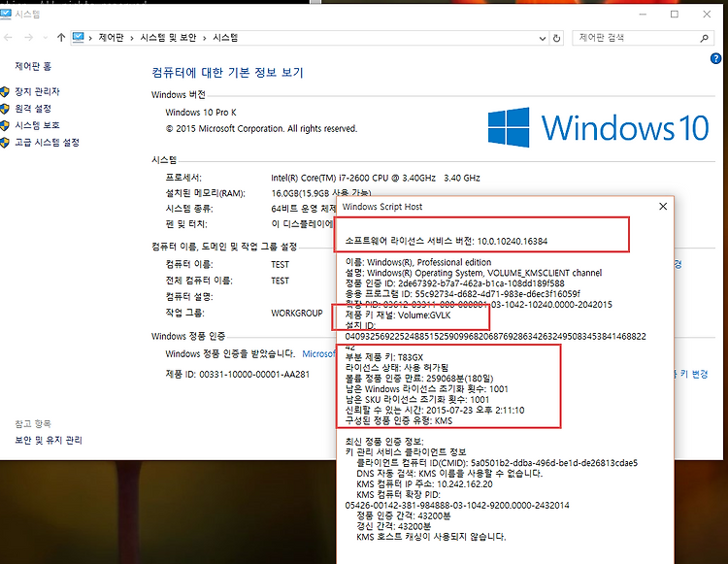
Task: Click the WORKGROUP value text
Action: click(297, 313)
